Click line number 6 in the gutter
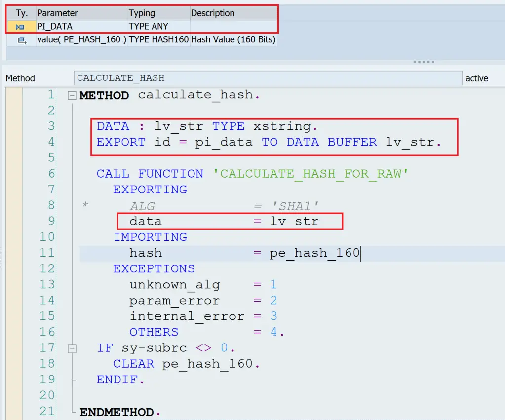The width and height of the screenshot is (505, 420). 50,174
